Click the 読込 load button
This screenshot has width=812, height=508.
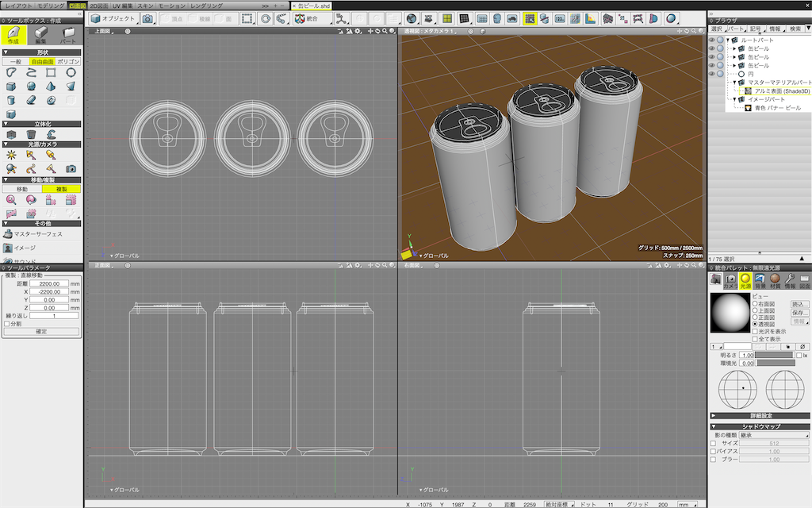(799, 304)
